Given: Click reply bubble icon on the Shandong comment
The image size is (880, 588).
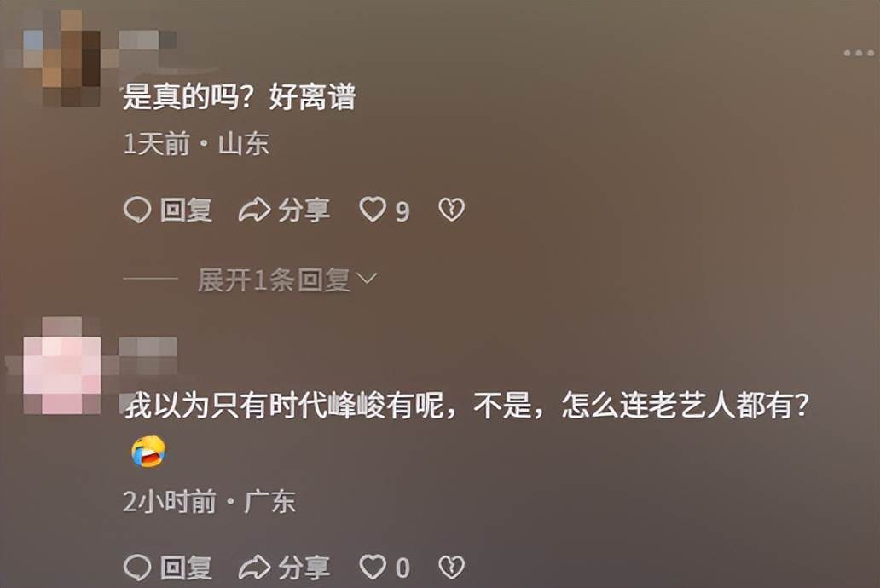Looking at the screenshot, I should point(137,210).
